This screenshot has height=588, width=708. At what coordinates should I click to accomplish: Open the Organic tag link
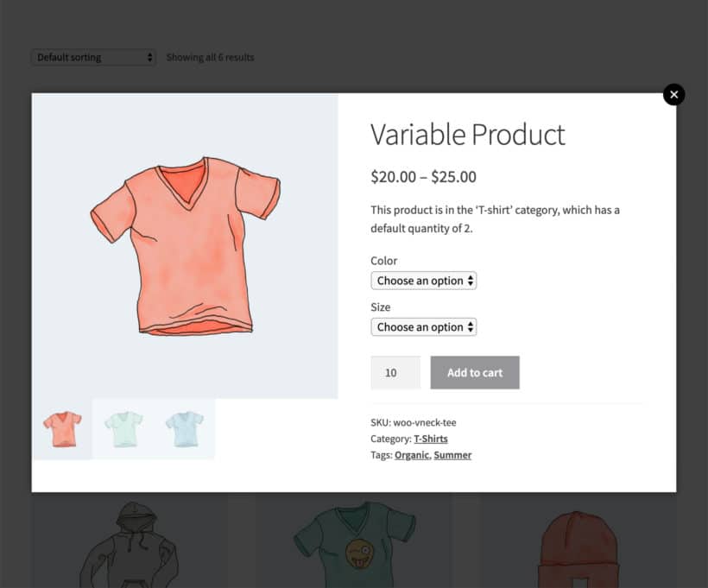tap(411, 455)
